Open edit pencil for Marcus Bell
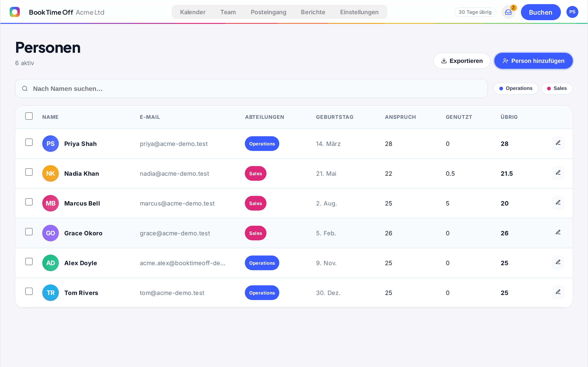 (558, 203)
